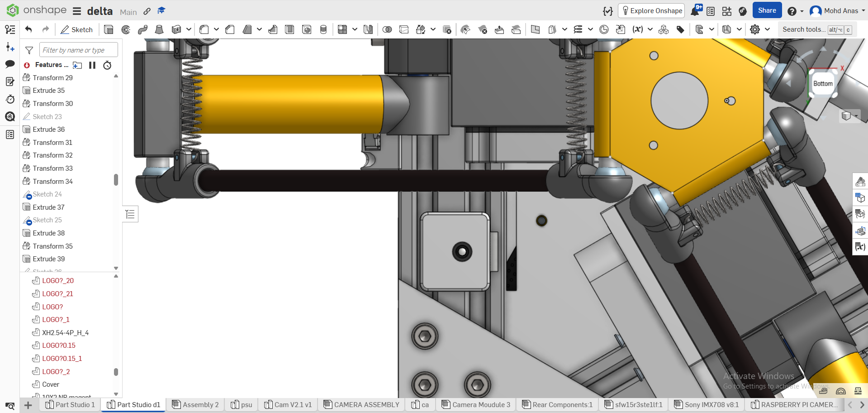
Task: Click the Undo arrow
Action: pos(28,29)
